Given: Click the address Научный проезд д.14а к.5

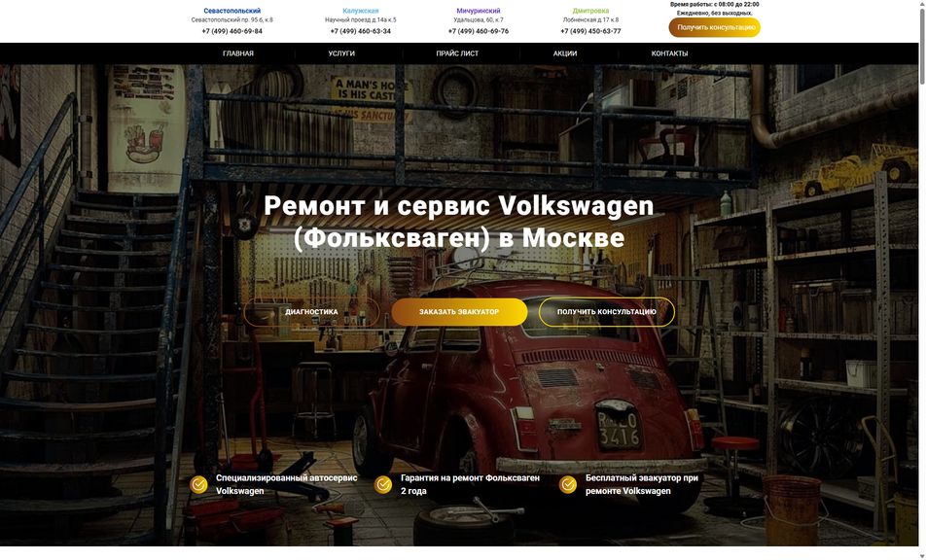Looking at the screenshot, I should click(x=360, y=20).
